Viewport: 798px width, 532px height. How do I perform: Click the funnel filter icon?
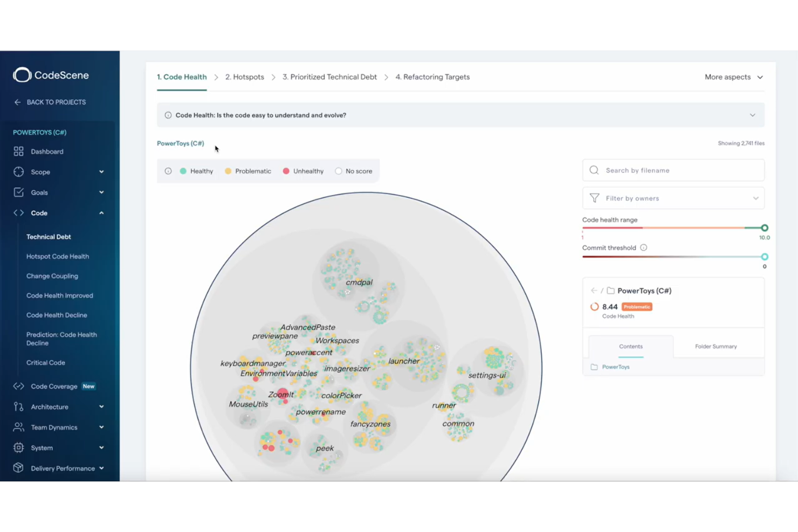pyautogui.click(x=594, y=198)
